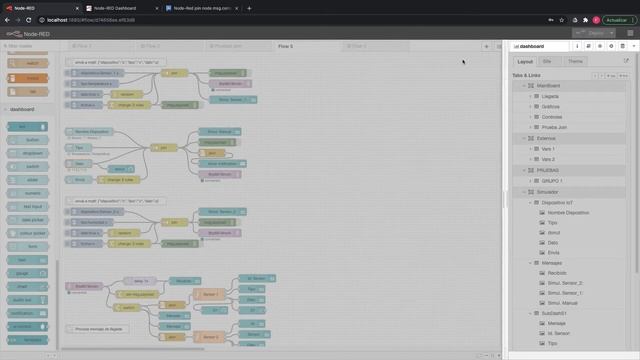
Task: Show the list of flows icon
Action: (x=498, y=46)
